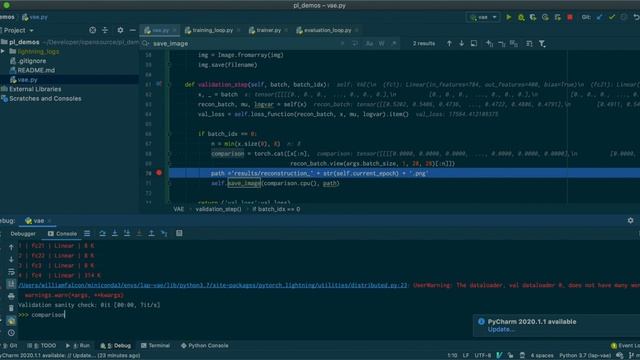
Task: Run vae with coverage
Action: (533, 17)
